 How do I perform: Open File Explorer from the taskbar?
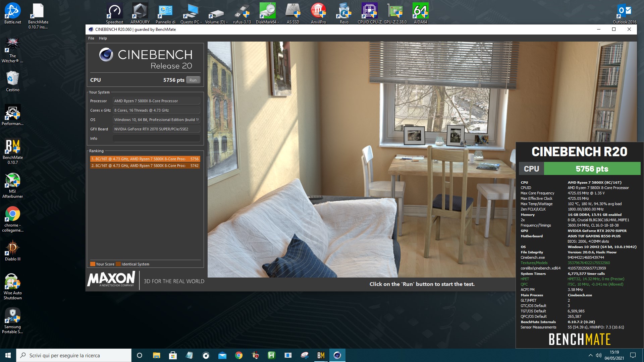(x=156, y=355)
